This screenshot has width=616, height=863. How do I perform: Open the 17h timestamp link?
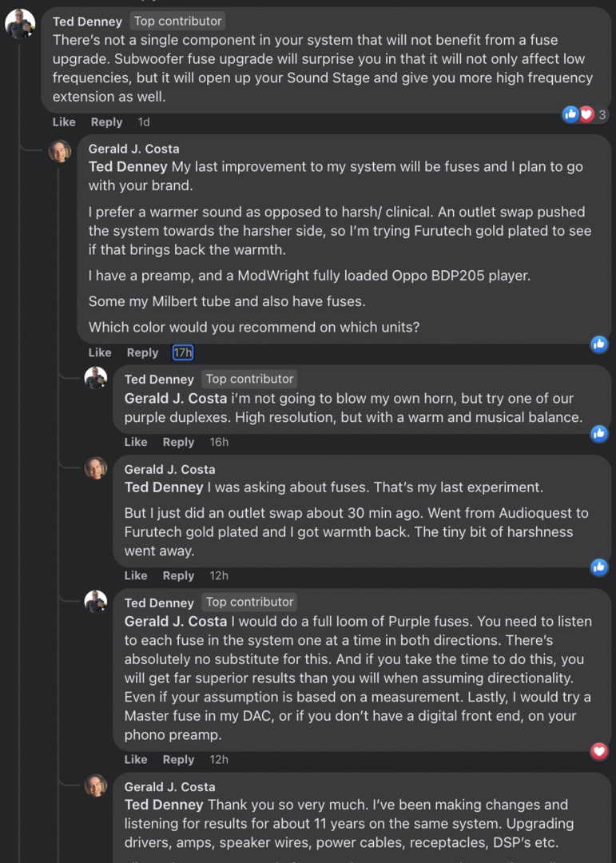tap(183, 352)
